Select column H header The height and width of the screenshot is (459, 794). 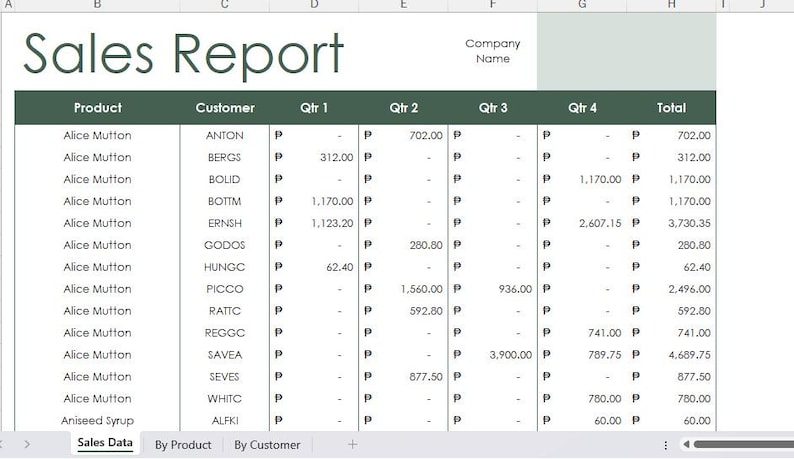click(671, 5)
